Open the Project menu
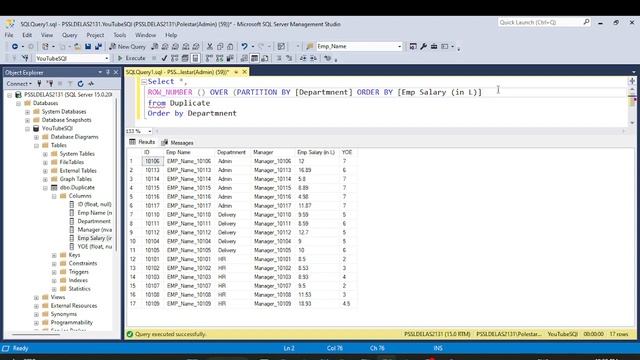The width and height of the screenshot is (640, 360). pyautogui.click(x=95, y=35)
